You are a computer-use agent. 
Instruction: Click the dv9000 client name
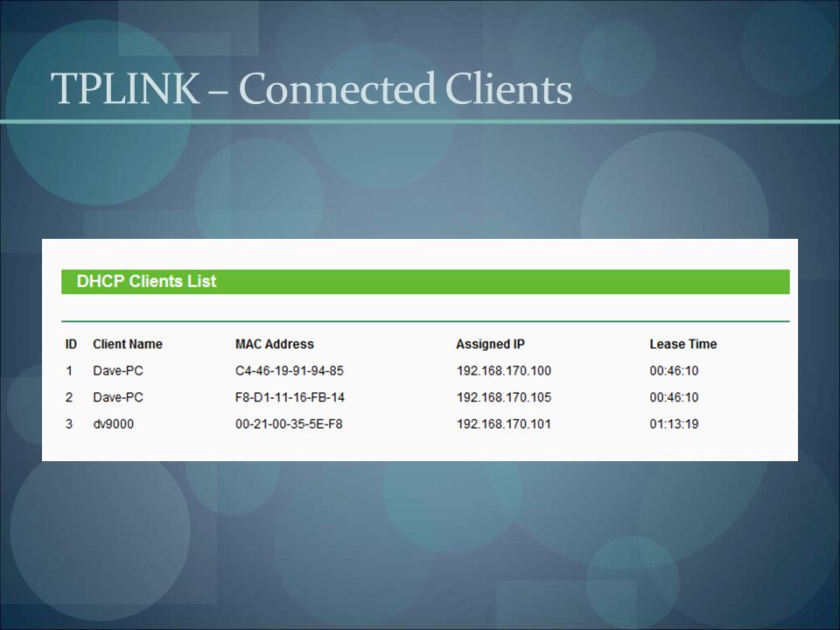coord(113,424)
